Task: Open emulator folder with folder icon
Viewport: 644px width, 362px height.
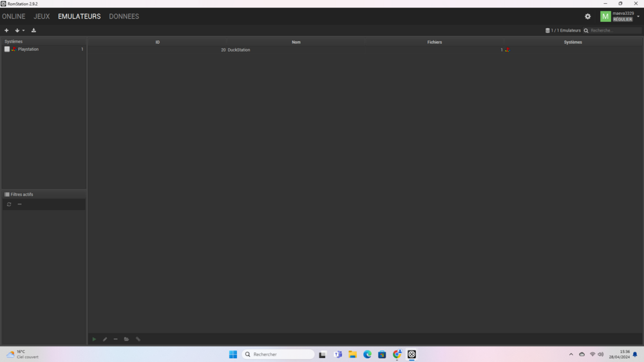Action: click(126, 339)
